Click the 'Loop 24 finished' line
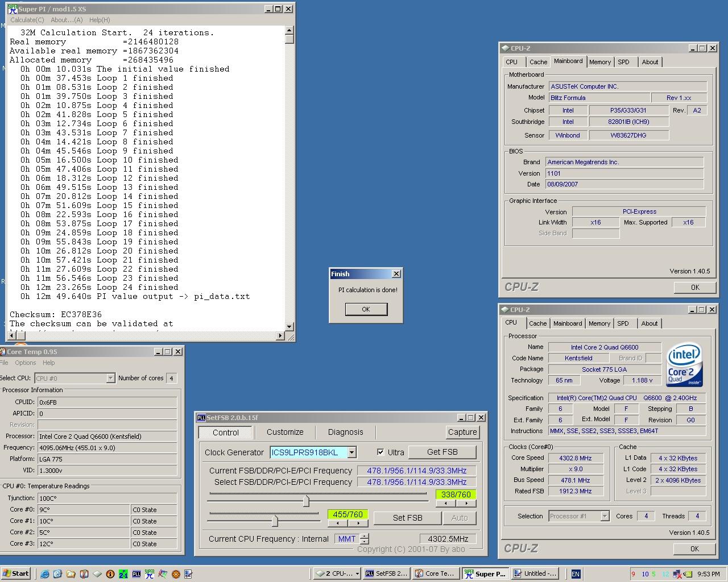 pos(137,287)
